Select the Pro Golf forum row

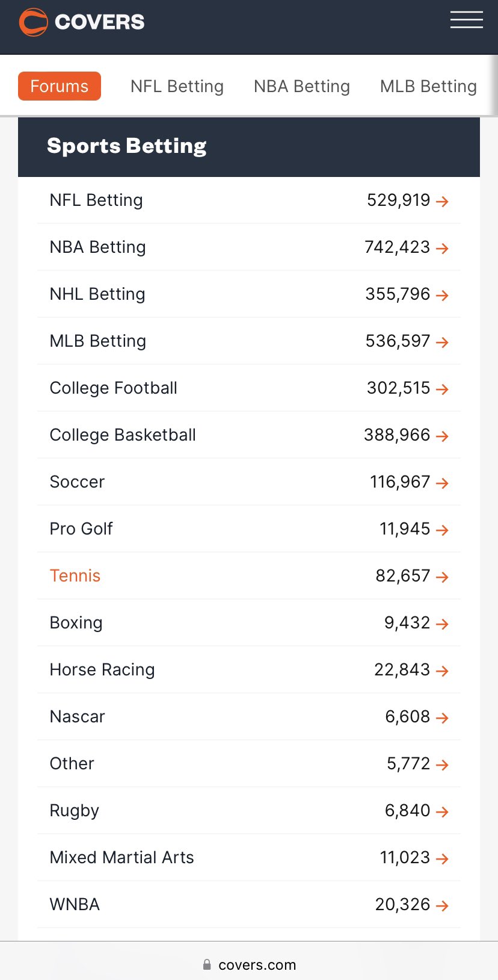pyautogui.click(x=249, y=529)
